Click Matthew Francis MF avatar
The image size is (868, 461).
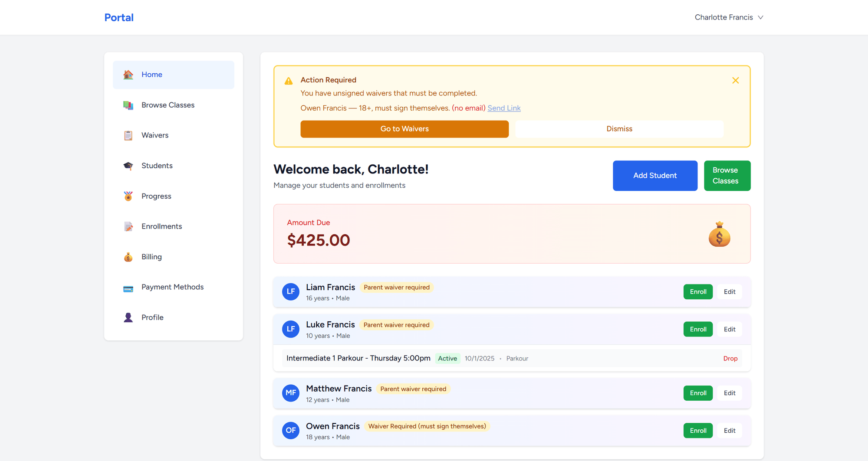point(291,393)
